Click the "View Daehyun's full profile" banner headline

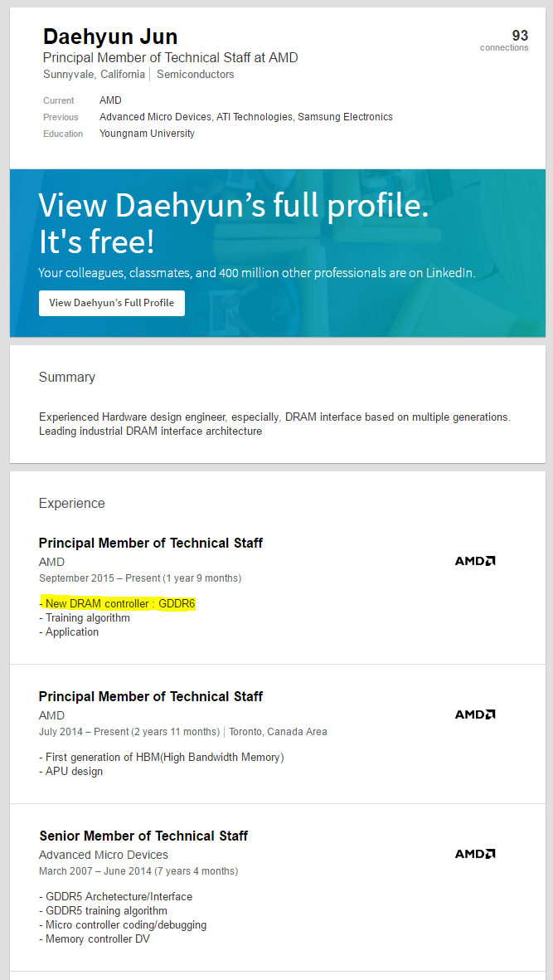(x=234, y=206)
